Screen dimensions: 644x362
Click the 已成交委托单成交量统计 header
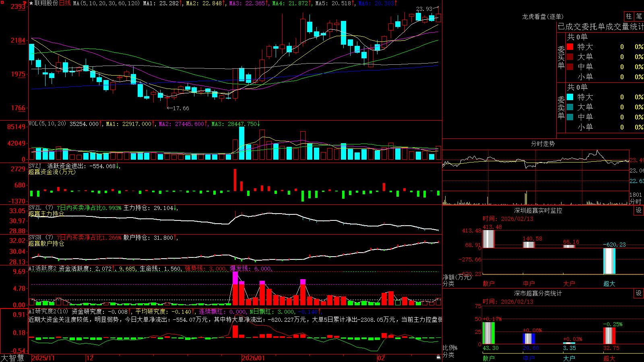pos(601,27)
